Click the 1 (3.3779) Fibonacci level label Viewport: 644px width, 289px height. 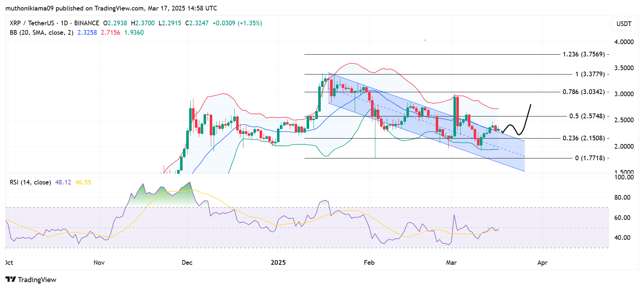coord(590,74)
